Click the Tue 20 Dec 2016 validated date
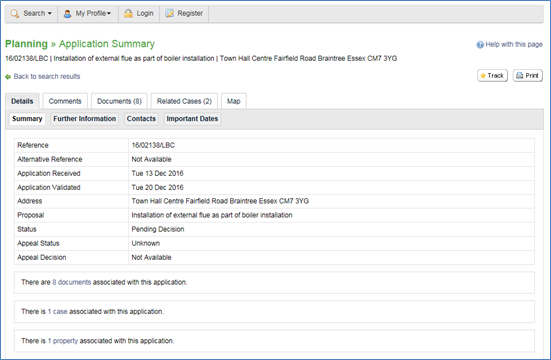The width and height of the screenshot is (551, 360). coord(157,187)
